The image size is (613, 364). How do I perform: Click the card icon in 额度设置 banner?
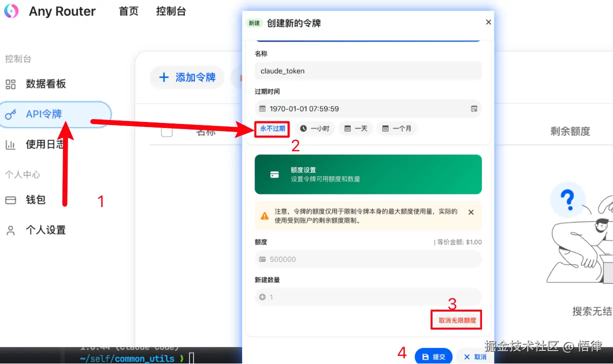coord(274,174)
